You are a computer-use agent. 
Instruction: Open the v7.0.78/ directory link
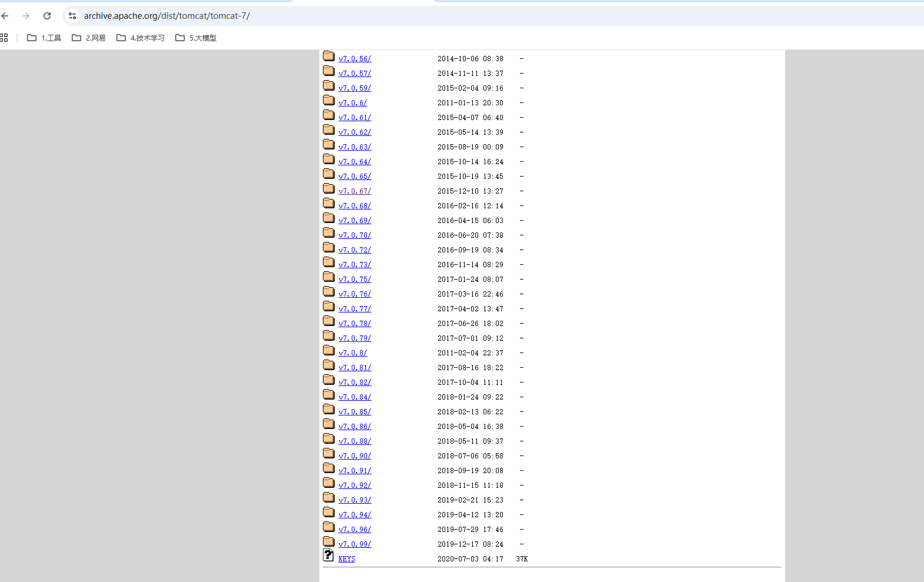tap(355, 324)
